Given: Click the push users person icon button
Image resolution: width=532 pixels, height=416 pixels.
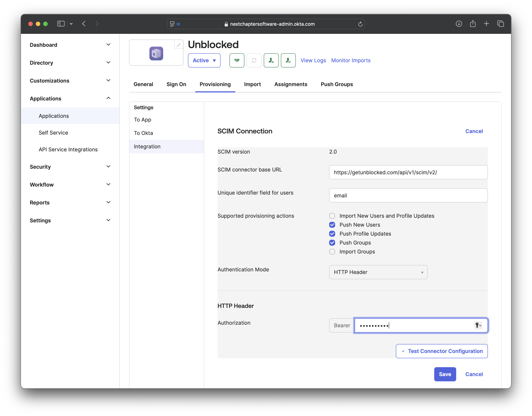Looking at the screenshot, I should [271, 60].
